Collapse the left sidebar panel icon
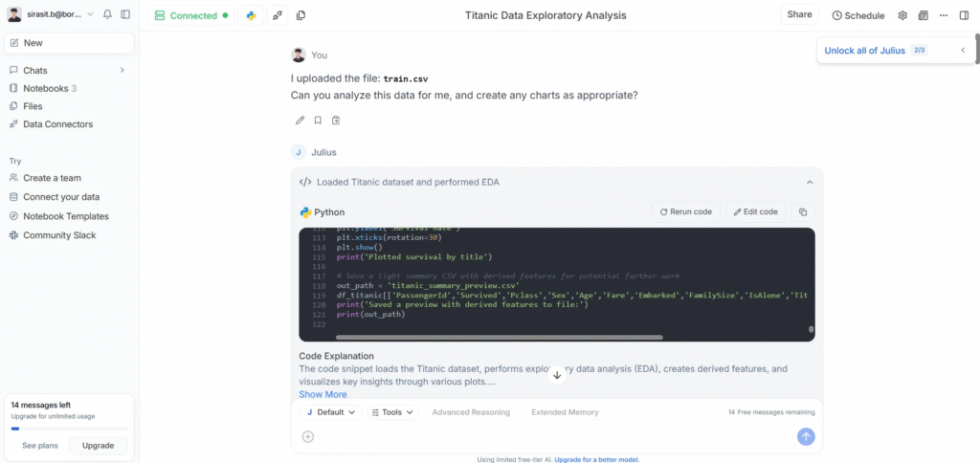This screenshot has width=980, height=463. tap(125, 14)
